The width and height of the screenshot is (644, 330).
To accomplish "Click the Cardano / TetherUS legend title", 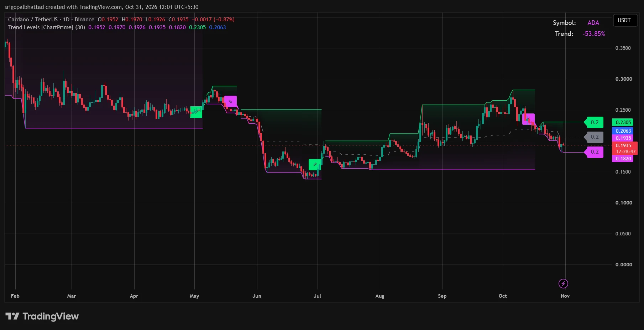I will [51, 20].
